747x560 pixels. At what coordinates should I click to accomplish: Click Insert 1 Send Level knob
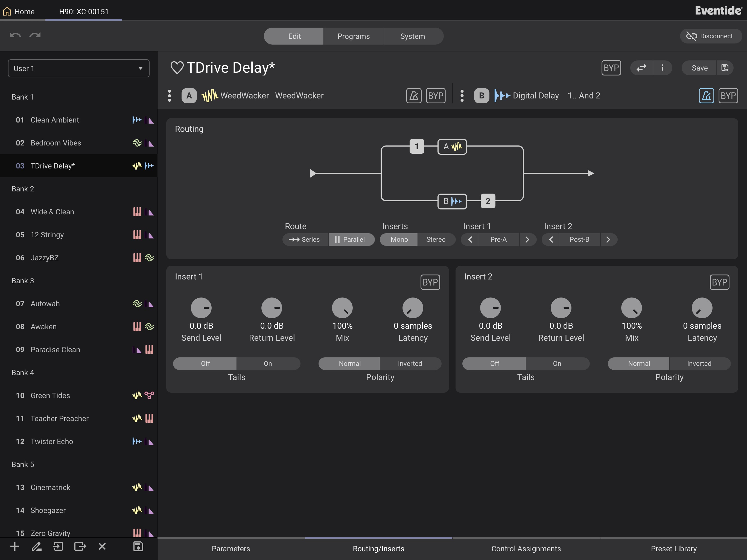(201, 308)
